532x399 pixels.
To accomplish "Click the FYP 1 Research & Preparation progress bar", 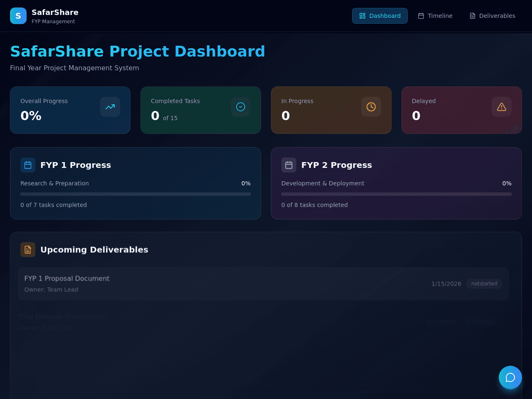I will click(x=135, y=194).
